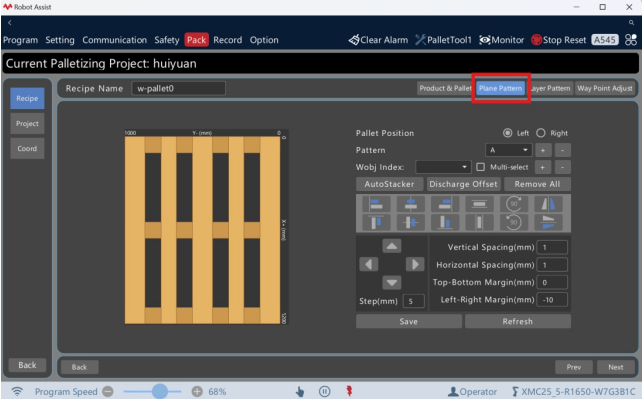Viewport: 642px width, 400px height.
Task: Click the Clear Alarm icon
Action: 354,40
